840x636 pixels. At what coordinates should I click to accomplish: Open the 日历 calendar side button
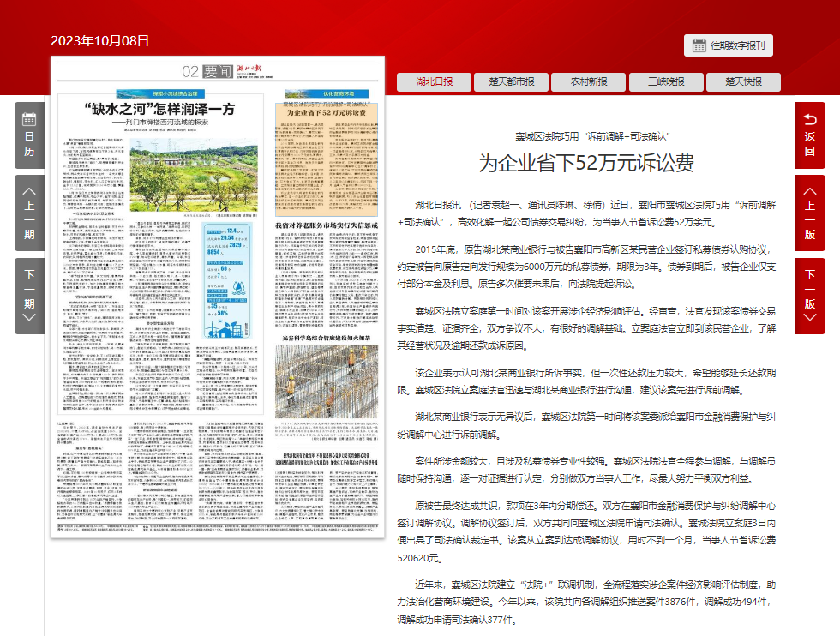click(x=29, y=135)
